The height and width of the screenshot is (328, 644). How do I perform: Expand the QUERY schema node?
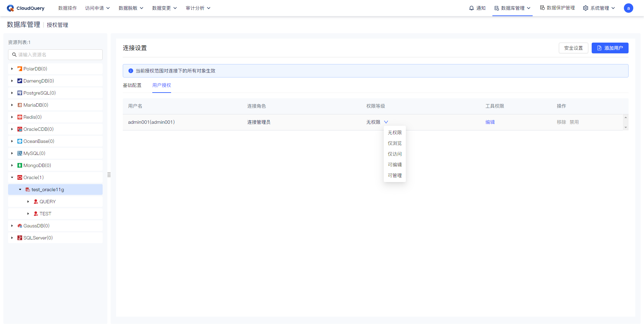click(28, 202)
